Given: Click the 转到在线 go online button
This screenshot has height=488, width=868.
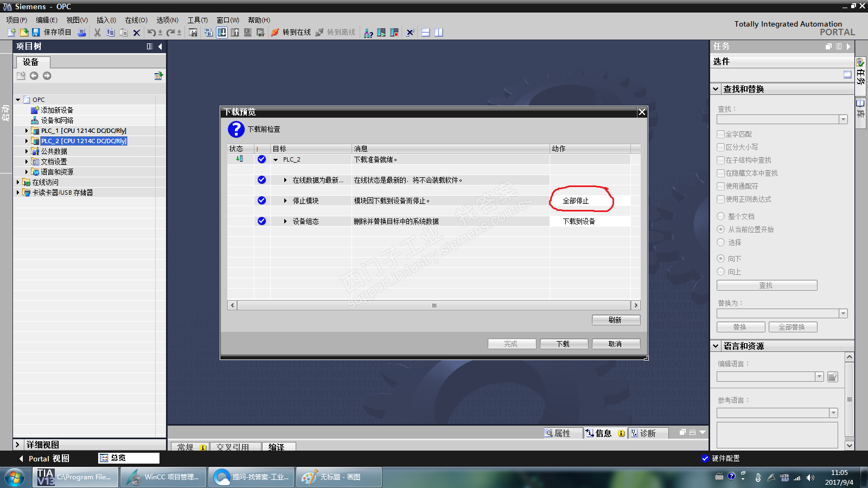Looking at the screenshot, I should (291, 33).
